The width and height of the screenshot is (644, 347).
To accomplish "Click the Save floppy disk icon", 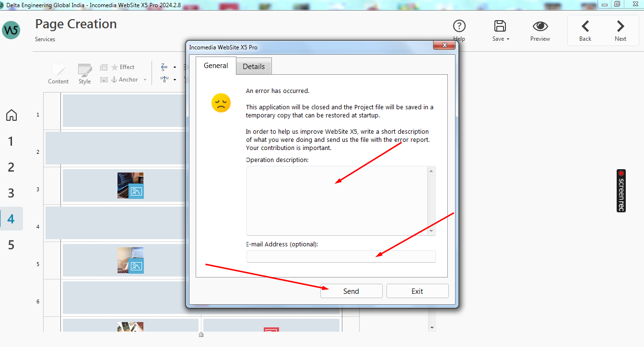I will (500, 26).
